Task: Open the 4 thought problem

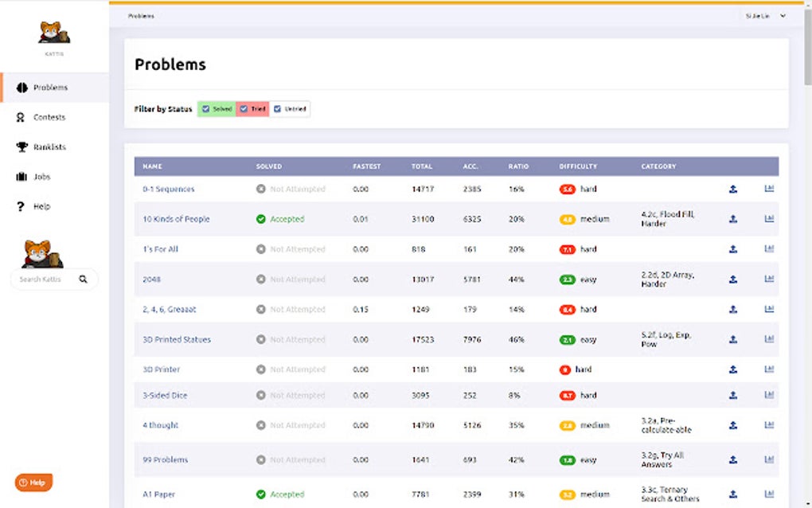Action: point(161,425)
